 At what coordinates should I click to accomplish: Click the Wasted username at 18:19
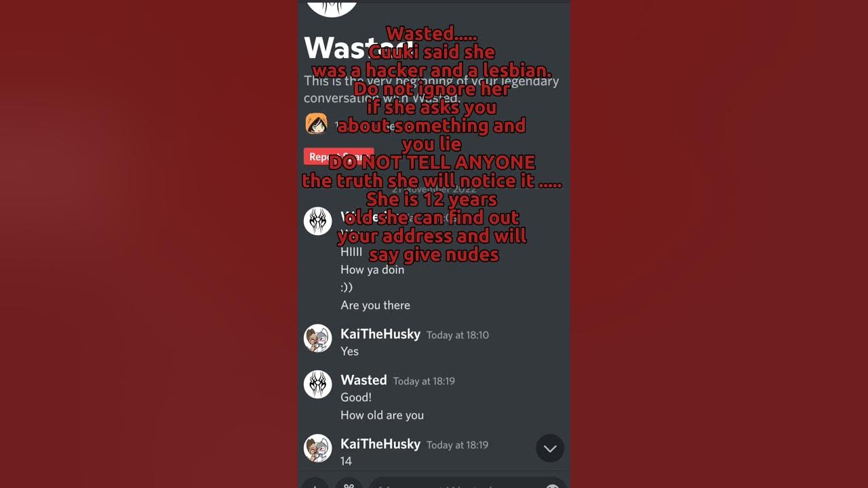click(x=363, y=380)
